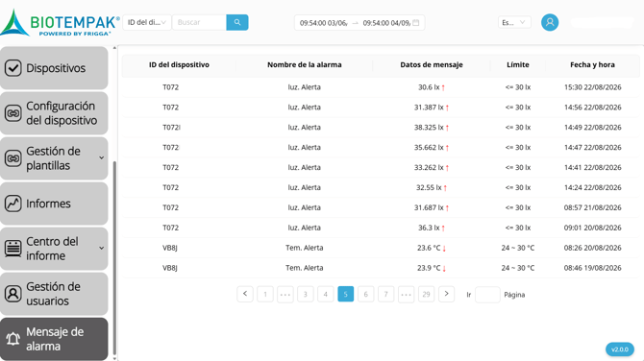Select Mensaje de alarma menu item
The image size is (644, 361).
pos(54,339)
